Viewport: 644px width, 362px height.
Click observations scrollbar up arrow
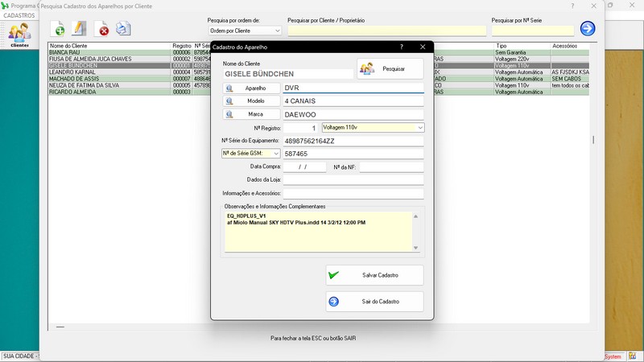coord(415,216)
